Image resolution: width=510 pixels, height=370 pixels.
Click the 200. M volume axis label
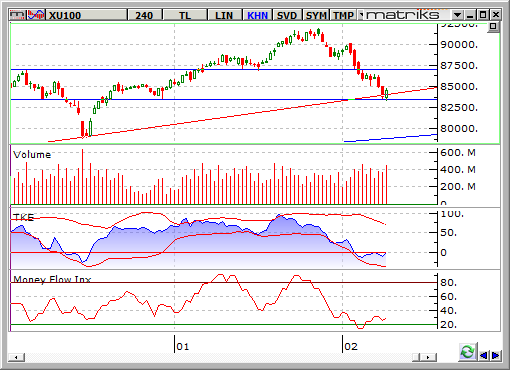click(458, 187)
